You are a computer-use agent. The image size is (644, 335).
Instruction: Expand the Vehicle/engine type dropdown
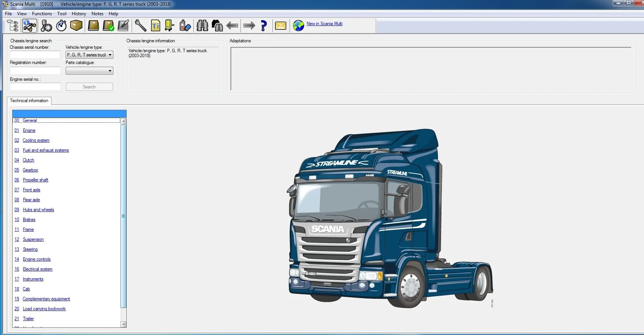tap(89, 55)
